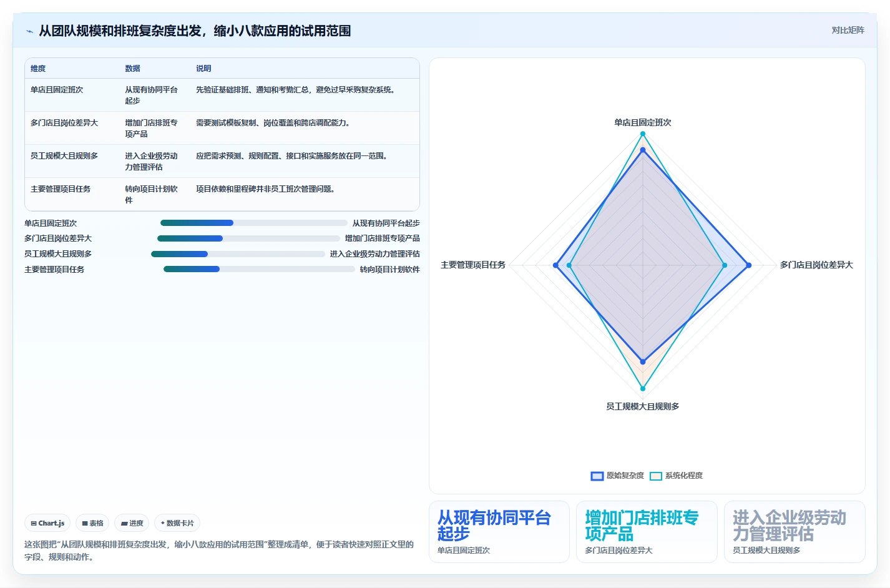Click progress value label 转向项目计划软件
The width and height of the screenshot is (890, 588).
[390, 270]
